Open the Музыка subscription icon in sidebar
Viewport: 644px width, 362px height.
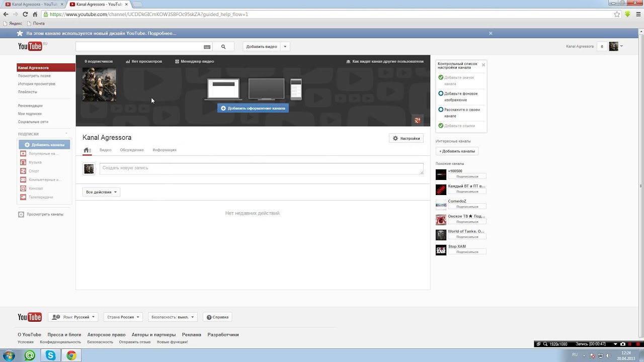click(x=23, y=162)
